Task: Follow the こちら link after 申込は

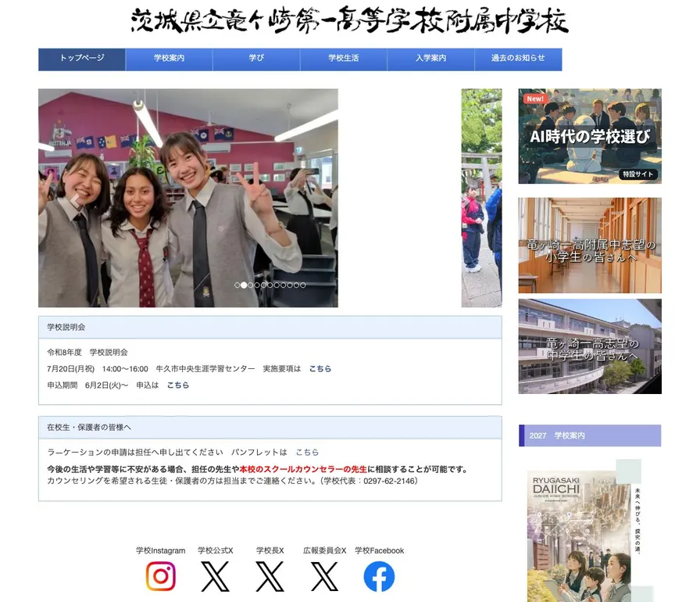Action: (177, 385)
